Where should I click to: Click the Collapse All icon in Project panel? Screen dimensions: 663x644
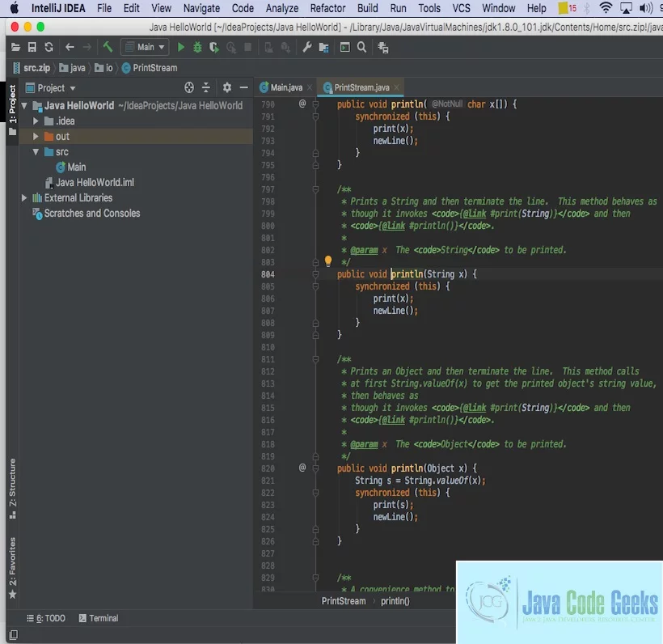pos(206,87)
